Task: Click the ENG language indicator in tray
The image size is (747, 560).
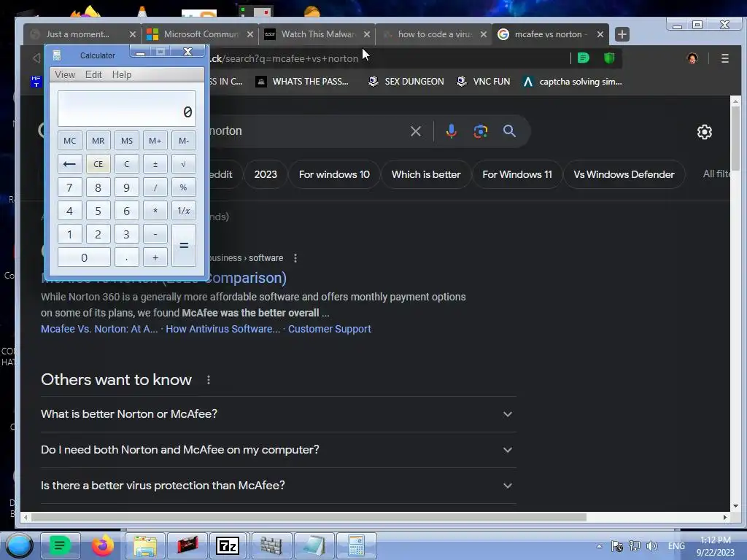Action: tap(676, 546)
